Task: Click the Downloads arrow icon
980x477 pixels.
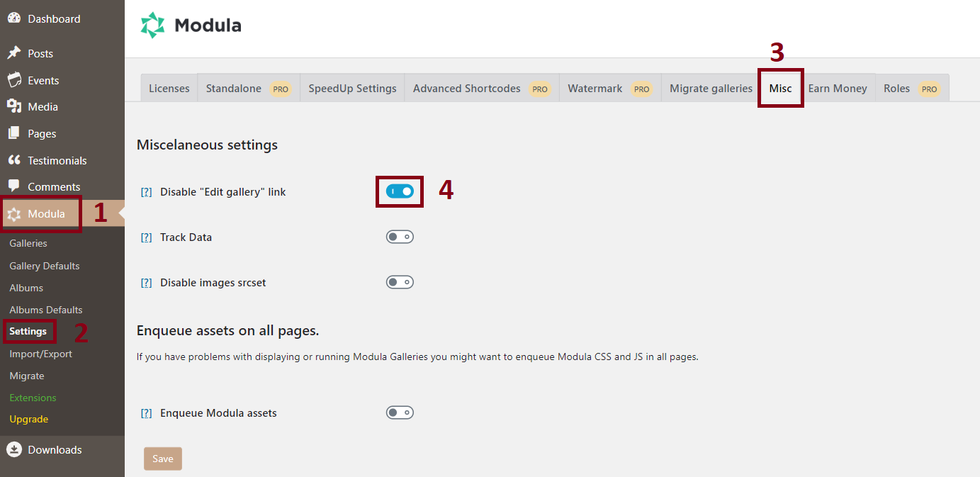Action: (14, 449)
